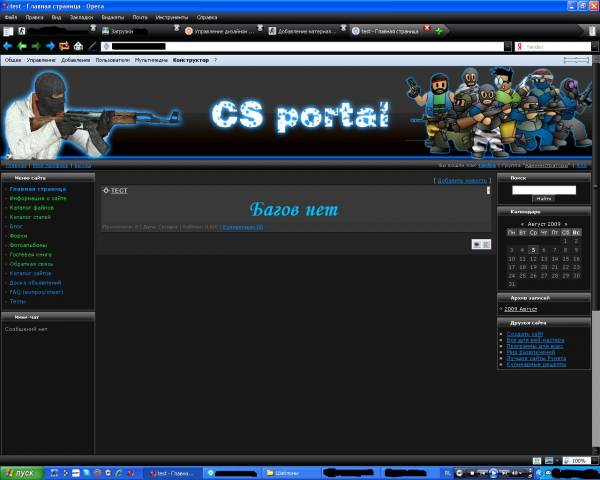Go to previous month in calendar
600x480 pixels.
tap(522, 224)
